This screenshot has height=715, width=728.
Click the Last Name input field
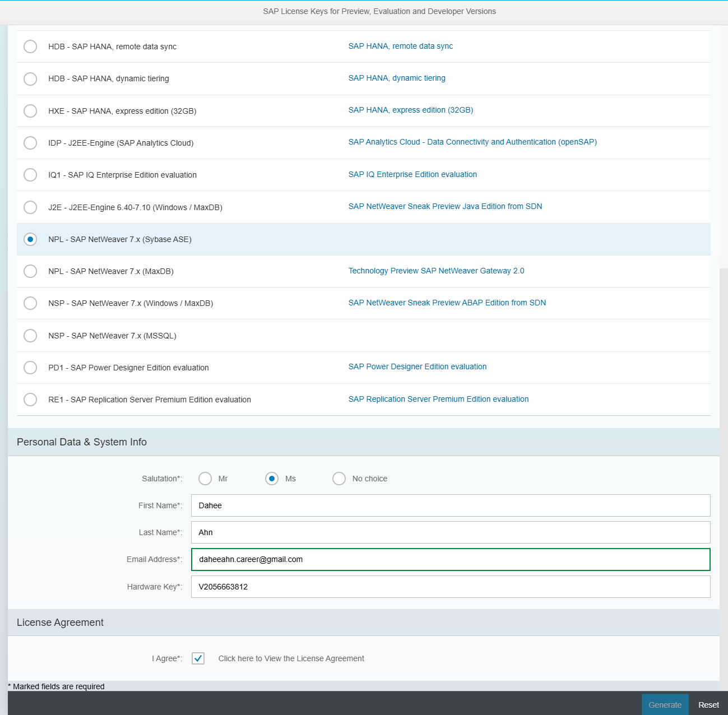[451, 532]
